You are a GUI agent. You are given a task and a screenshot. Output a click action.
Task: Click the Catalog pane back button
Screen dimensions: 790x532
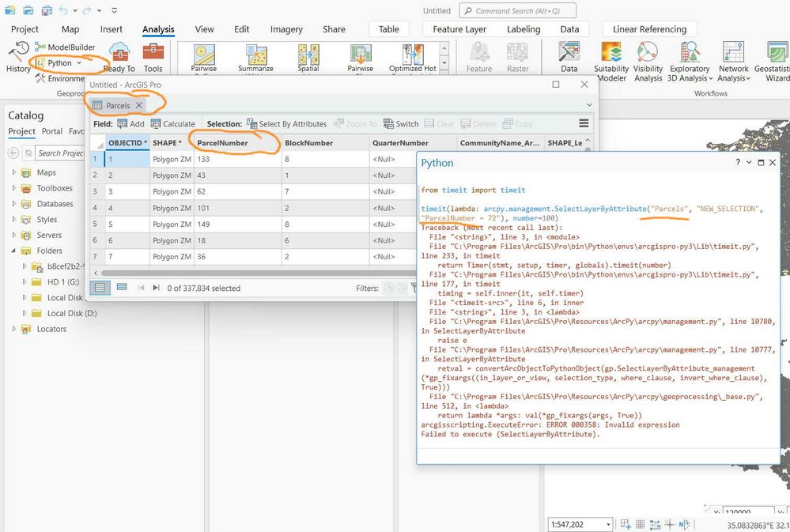coord(13,153)
